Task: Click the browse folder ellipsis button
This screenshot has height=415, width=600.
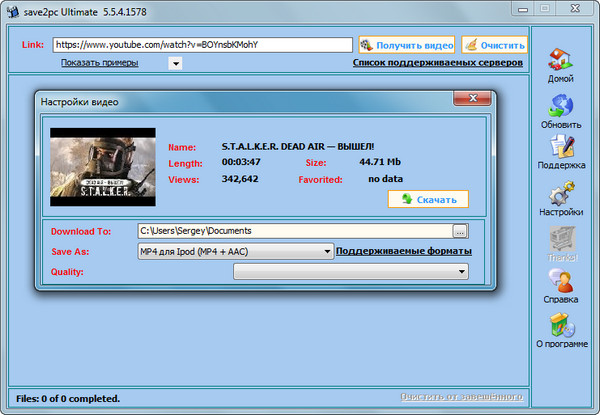Action: [460, 231]
